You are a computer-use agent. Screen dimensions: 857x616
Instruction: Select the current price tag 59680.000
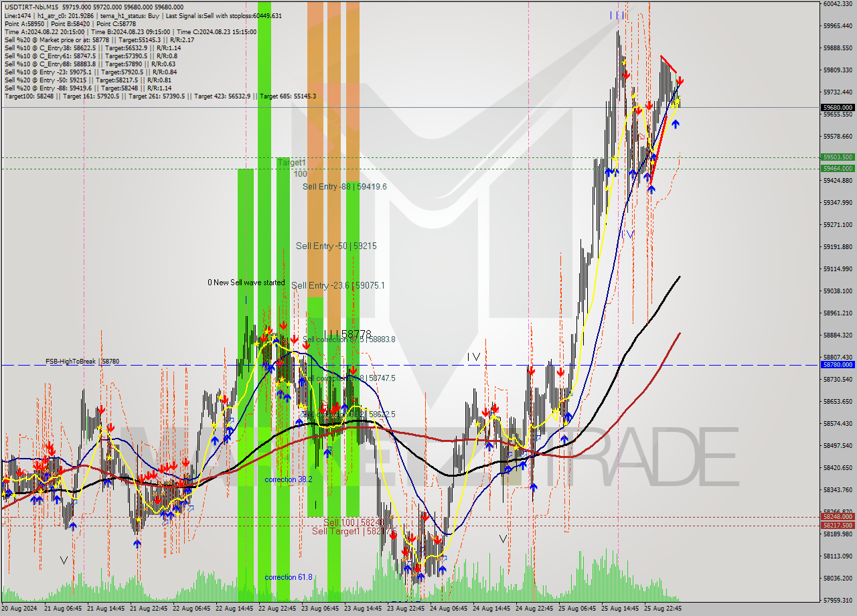[838, 107]
